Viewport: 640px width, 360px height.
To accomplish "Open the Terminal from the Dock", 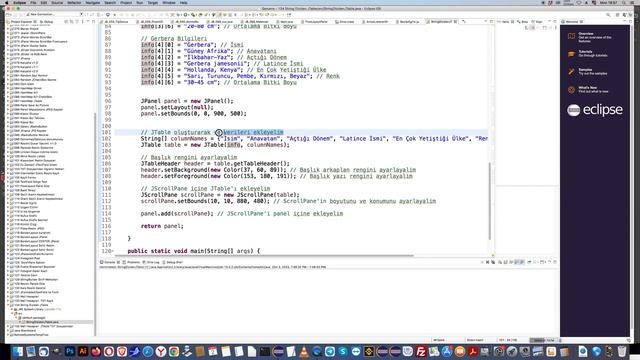I will pos(265,351).
